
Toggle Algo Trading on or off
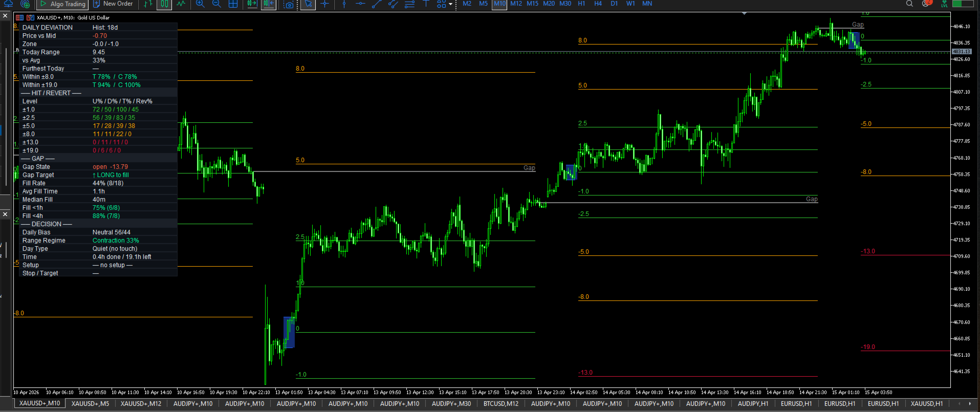pyautogui.click(x=62, y=4)
